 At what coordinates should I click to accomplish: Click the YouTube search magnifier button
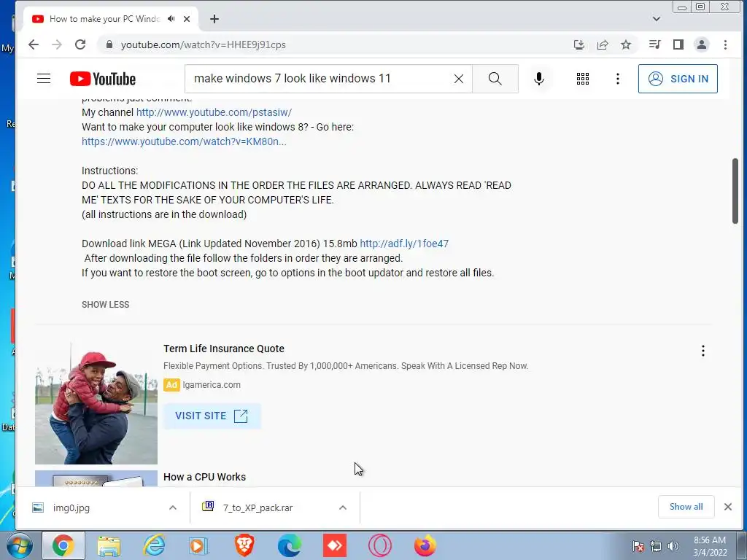point(495,79)
